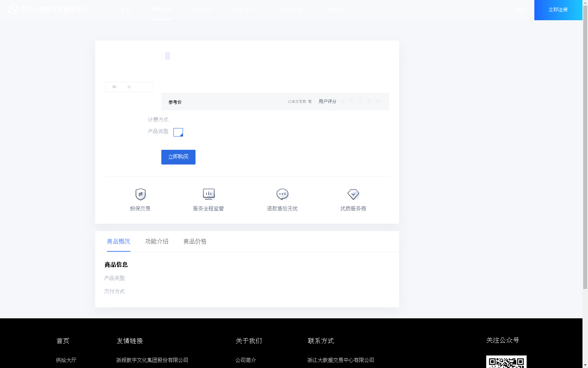The height and width of the screenshot is (368, 588).
Task: Click the 参考价 label
Action: (175, 102)
